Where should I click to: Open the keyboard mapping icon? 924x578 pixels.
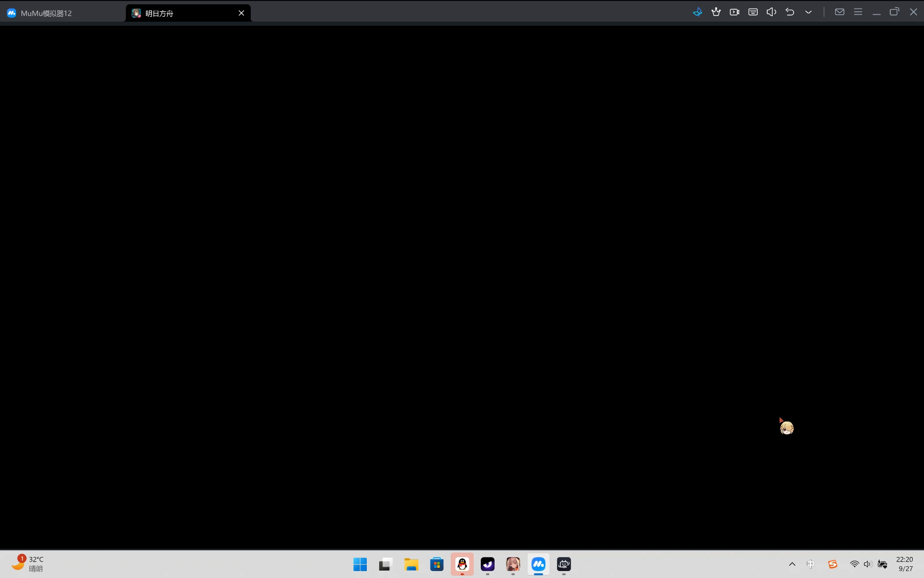[x=753, y=12]
